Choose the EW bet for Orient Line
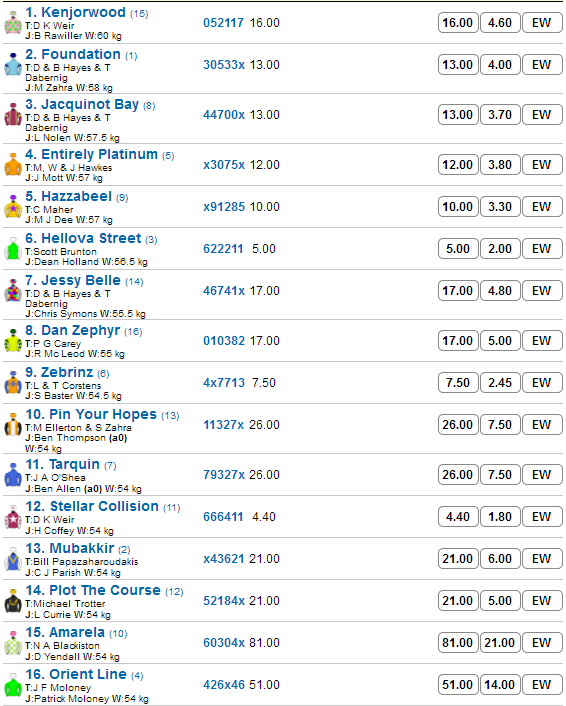The height and width of the screenshot is (706, 566). pyautogui.click(x=542, y=684)
